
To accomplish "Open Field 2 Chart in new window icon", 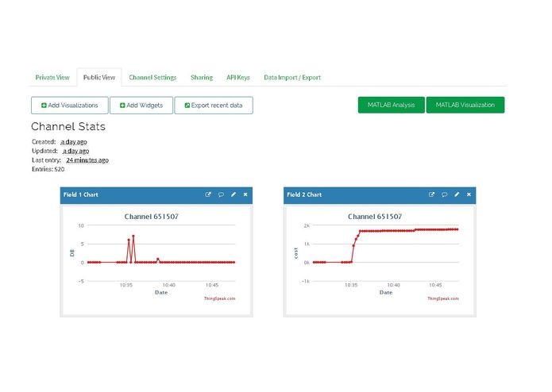I will 431,194.
